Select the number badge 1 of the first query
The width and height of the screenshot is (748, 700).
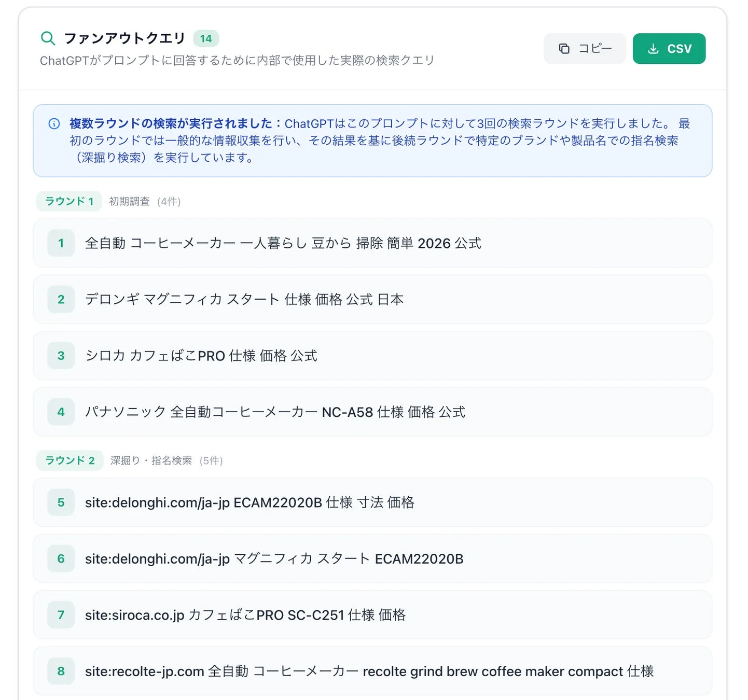point(61,243)
